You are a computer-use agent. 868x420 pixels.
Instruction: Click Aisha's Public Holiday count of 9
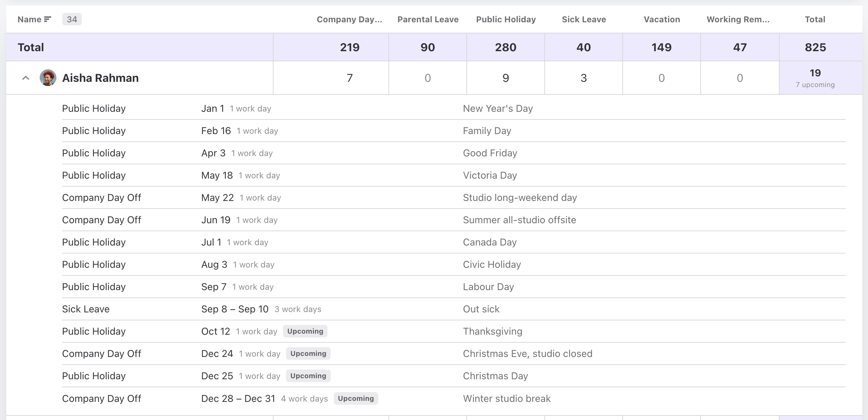(506, 78)
